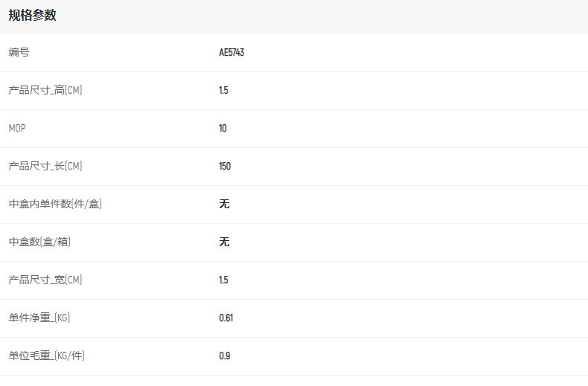Select the 无 value beside 中盒数

point(224,242)
